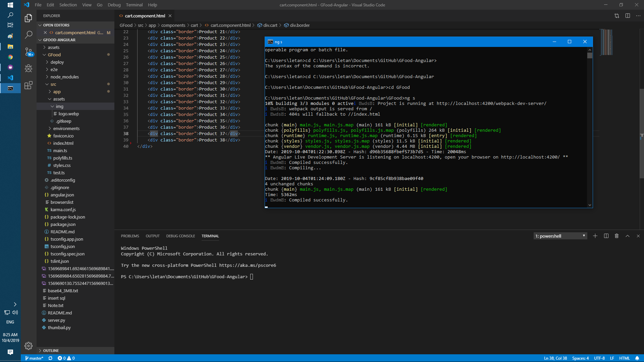Open the Terminal menu in the menu bar
Viewport: 644px width, 362px height.
tap(134, 5)
